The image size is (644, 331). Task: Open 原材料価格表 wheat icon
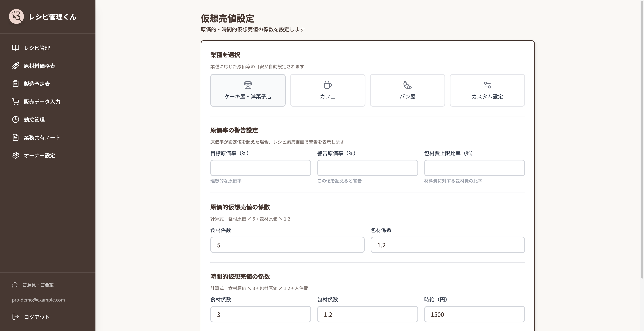tap(15, 66)
